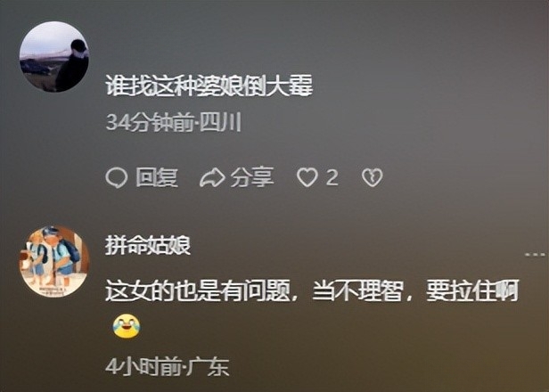Tap the username 拼命姑娘
The height and width of the screenshot is (392, 549).
(148, 245)
